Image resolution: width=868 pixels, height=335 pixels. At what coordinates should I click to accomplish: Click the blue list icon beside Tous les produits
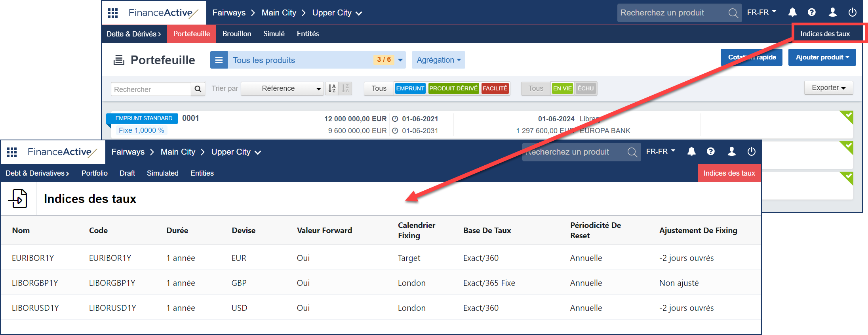[219, 60]
